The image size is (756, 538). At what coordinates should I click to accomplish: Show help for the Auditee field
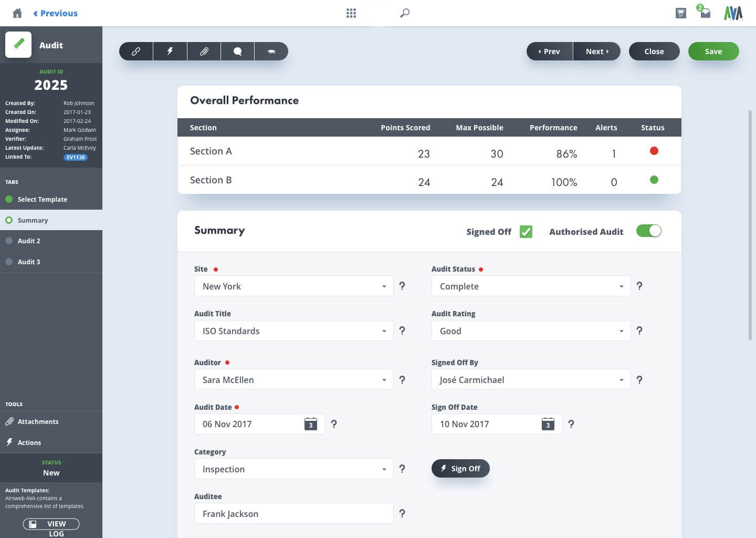click(402, 513)
